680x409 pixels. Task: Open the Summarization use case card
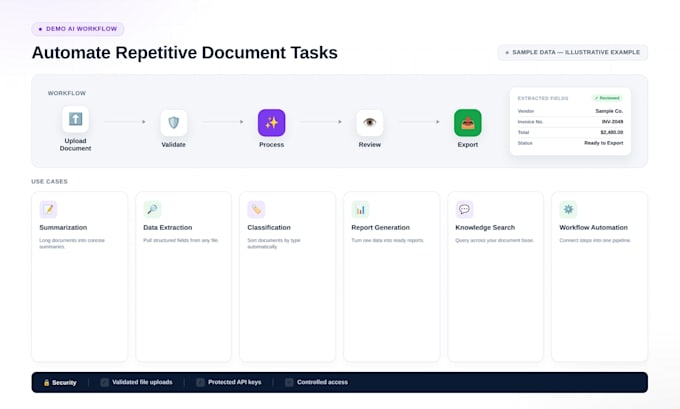point(80,277)
